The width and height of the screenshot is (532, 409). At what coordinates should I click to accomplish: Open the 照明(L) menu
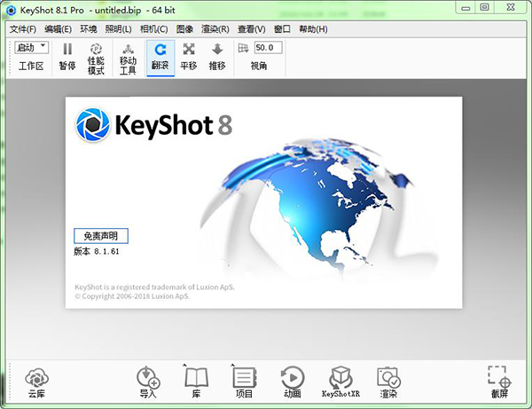pyautogui.click(x=119, y=29)
